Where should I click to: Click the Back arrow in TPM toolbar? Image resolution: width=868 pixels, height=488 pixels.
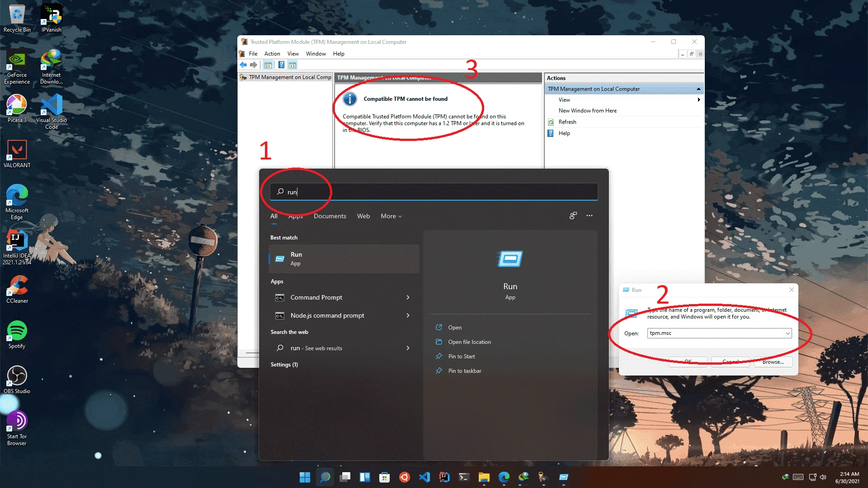click(x=243, y=65)
